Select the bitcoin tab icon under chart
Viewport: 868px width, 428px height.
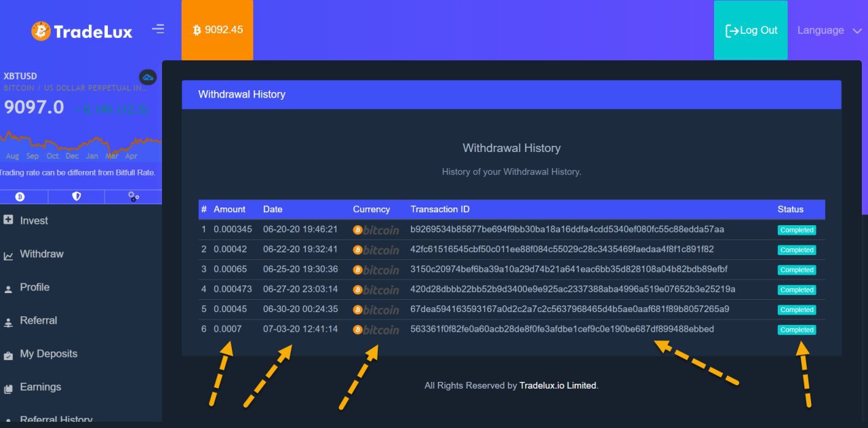pyautogui.click(x=20, y=197)
